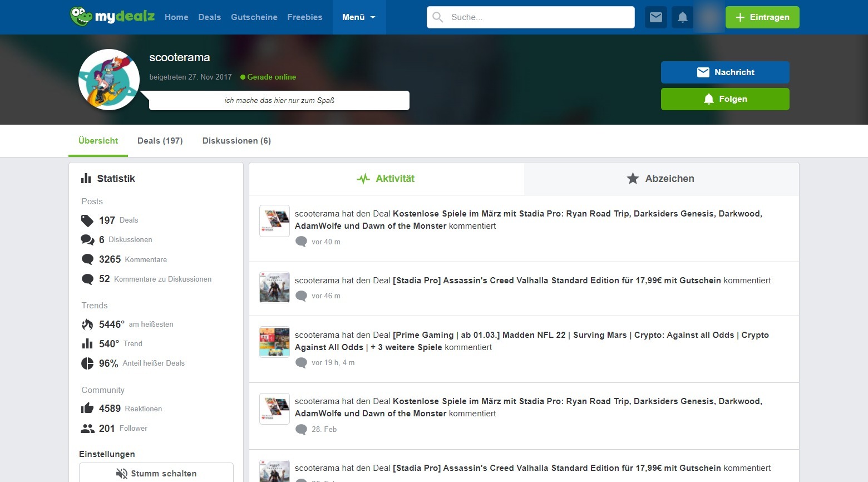Viewport: 868px width, 482px height.
Task: Click thumbnail of first Stadia Pro free games activity
Action: [x=275, y=221]
